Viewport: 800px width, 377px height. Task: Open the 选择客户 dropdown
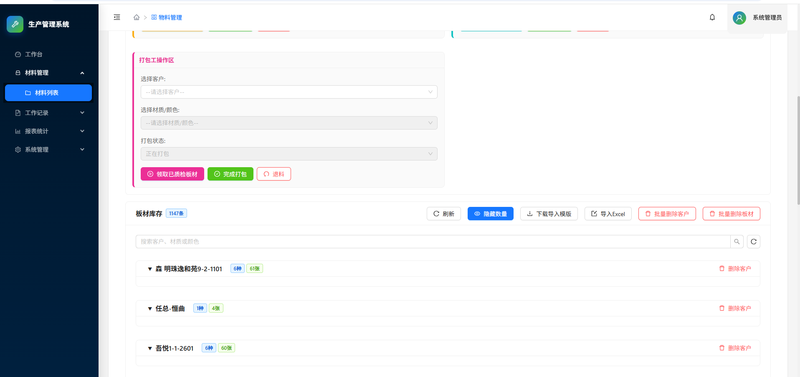click(289, 92)
